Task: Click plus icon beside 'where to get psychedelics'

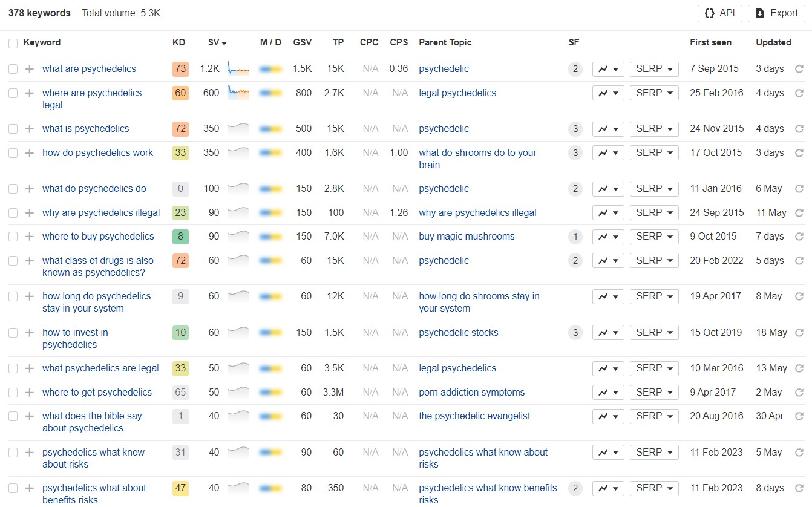Action: point(29,393)
